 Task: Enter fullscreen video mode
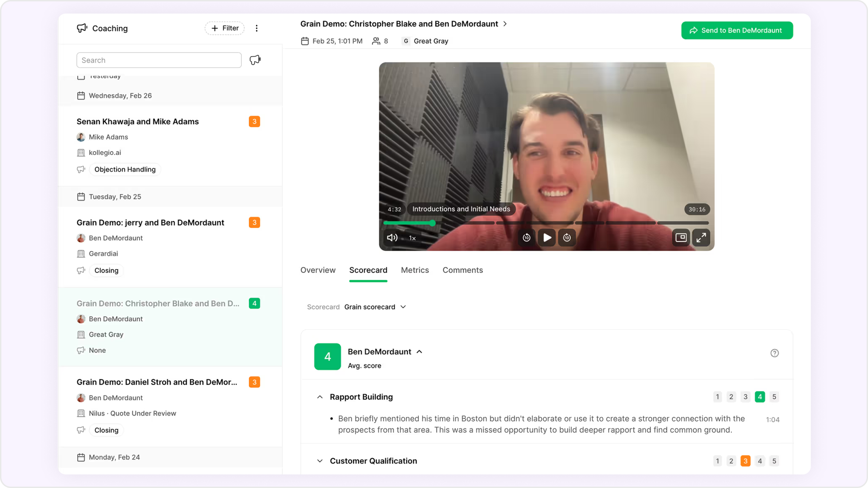coord(701,238)
